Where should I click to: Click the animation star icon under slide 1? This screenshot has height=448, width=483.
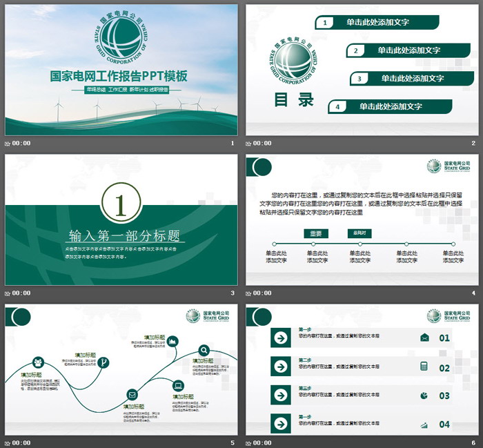click(x=8, y=144)
